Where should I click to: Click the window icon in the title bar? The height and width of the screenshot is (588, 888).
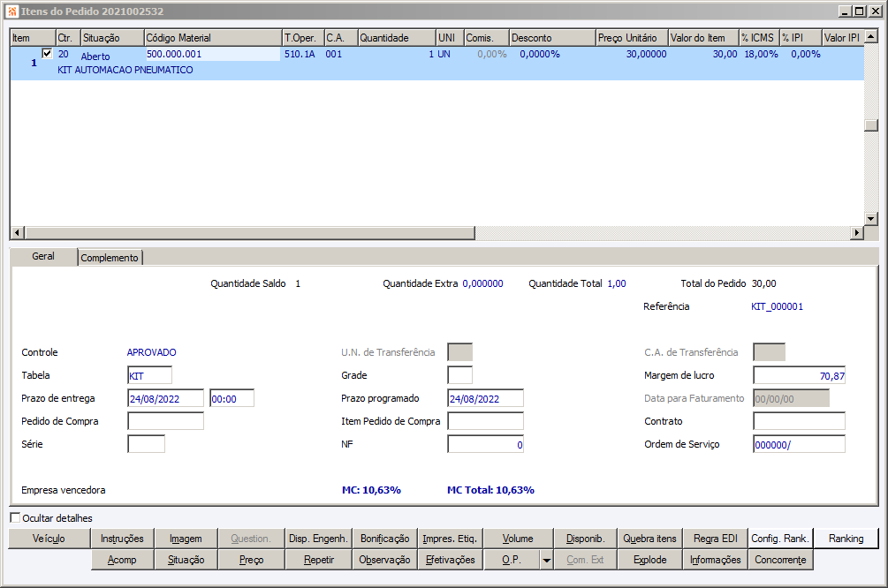click(x=11, y=11)
